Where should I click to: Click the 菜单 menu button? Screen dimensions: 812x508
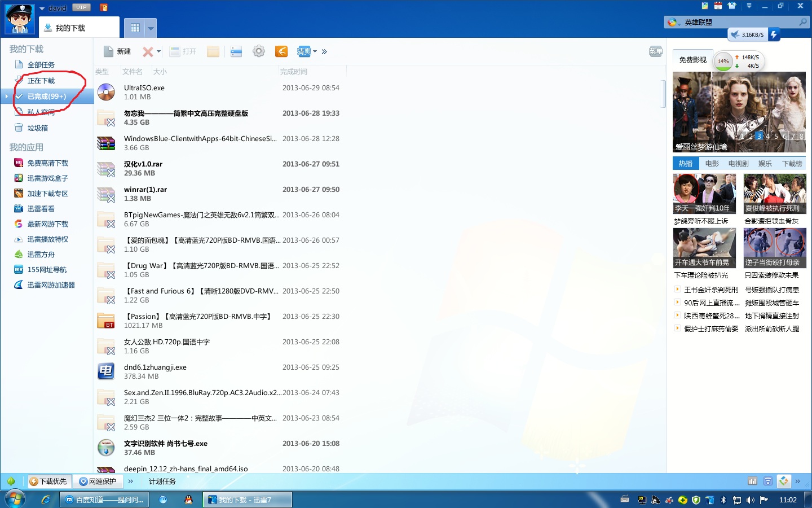click(656, 51)
